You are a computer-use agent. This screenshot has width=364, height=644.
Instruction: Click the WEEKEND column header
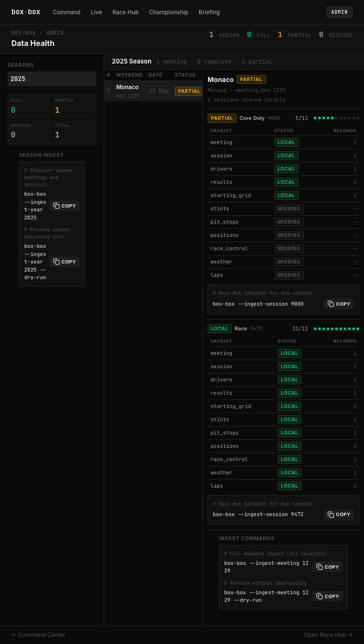(129, 75)
